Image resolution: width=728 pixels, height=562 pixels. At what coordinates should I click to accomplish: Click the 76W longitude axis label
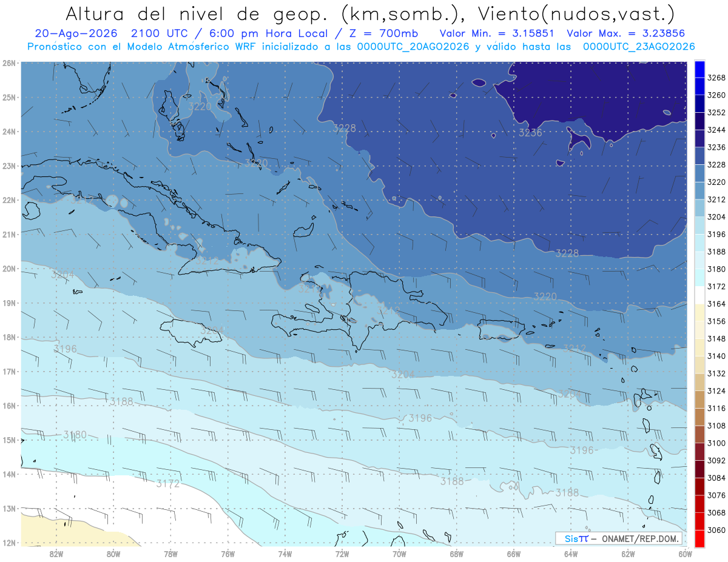pyautogui.click(x=228, y=553)
